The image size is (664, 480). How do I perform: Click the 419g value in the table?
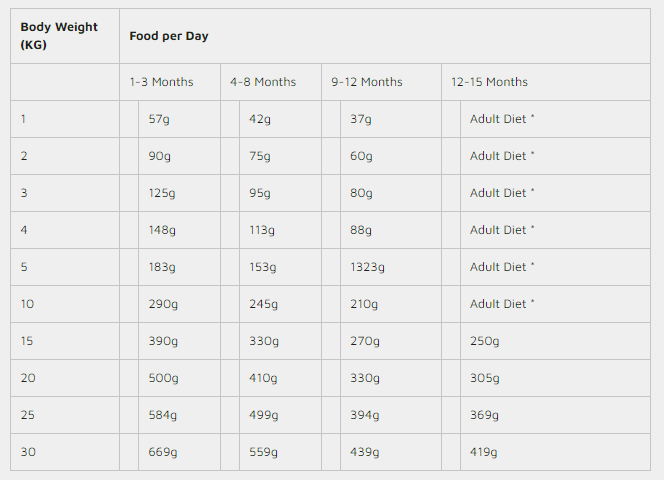pos(484,452)
